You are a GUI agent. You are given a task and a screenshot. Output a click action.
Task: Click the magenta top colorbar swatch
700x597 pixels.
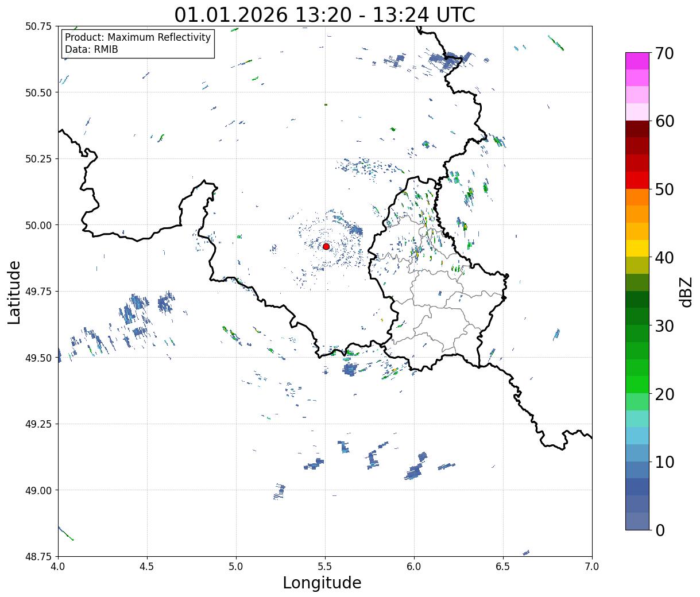click(x=637, y=61)
